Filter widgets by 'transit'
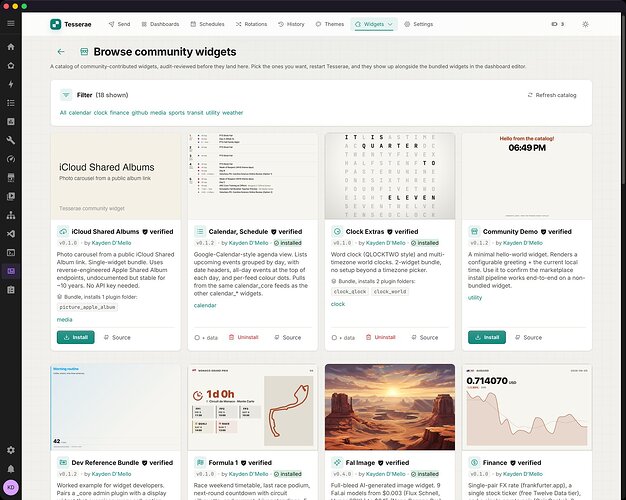The height and width of the screenshot is (500, 626). coord(195,113)
